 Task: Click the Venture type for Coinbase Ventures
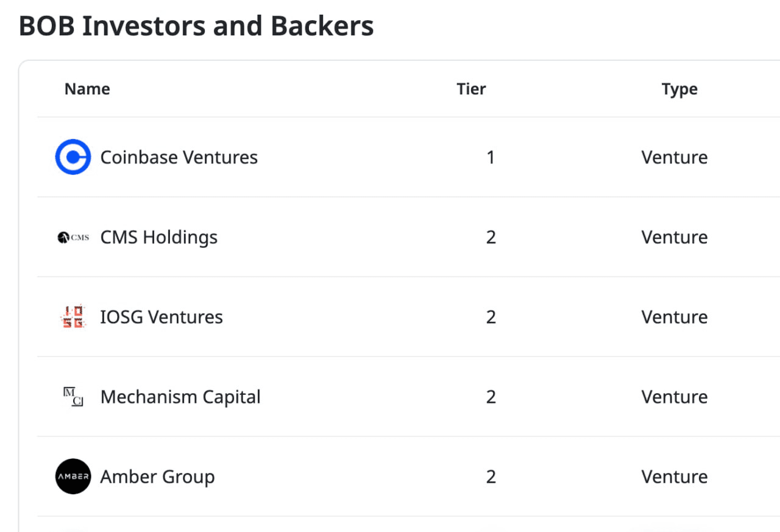click(674, 157)
